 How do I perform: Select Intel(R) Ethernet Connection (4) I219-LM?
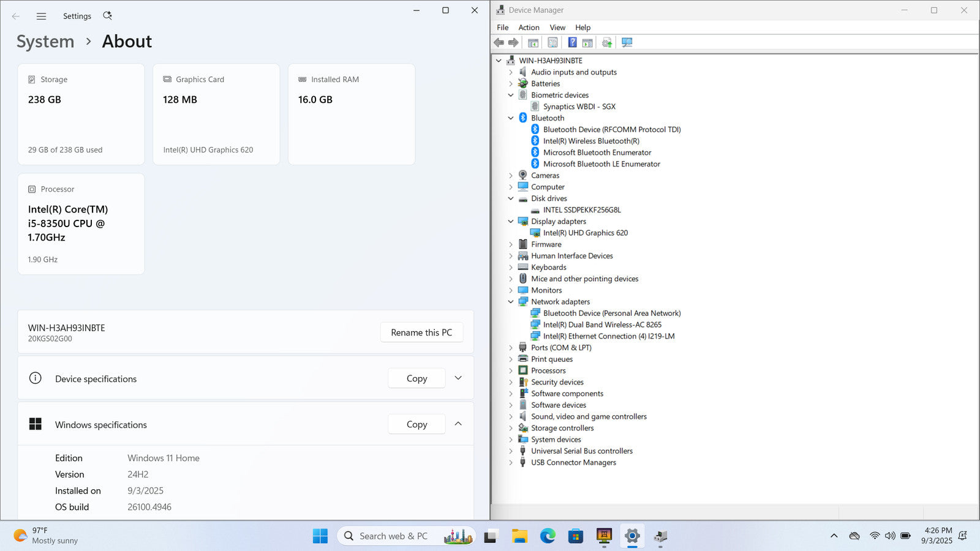[609, 336]
